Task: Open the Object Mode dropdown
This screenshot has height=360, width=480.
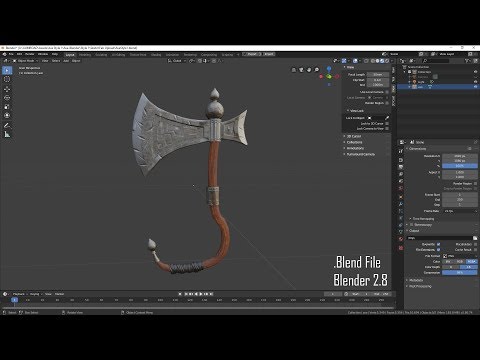Action: point(25,61)
